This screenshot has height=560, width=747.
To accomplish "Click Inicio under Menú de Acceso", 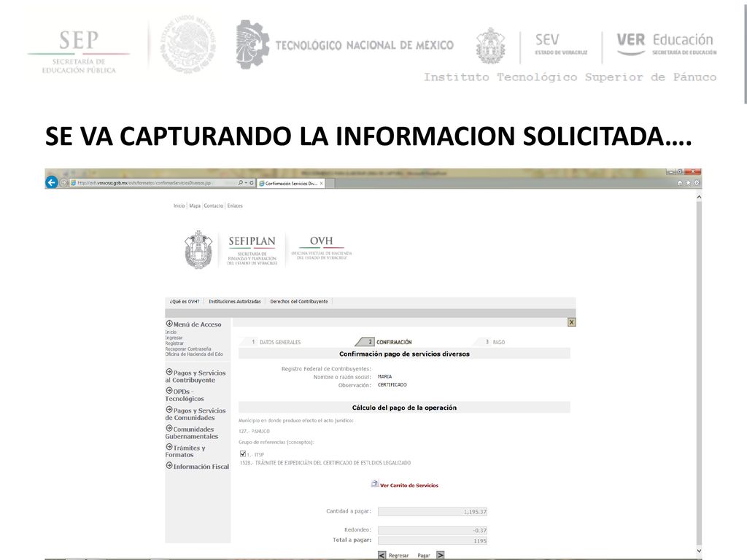I will [171, 332].
